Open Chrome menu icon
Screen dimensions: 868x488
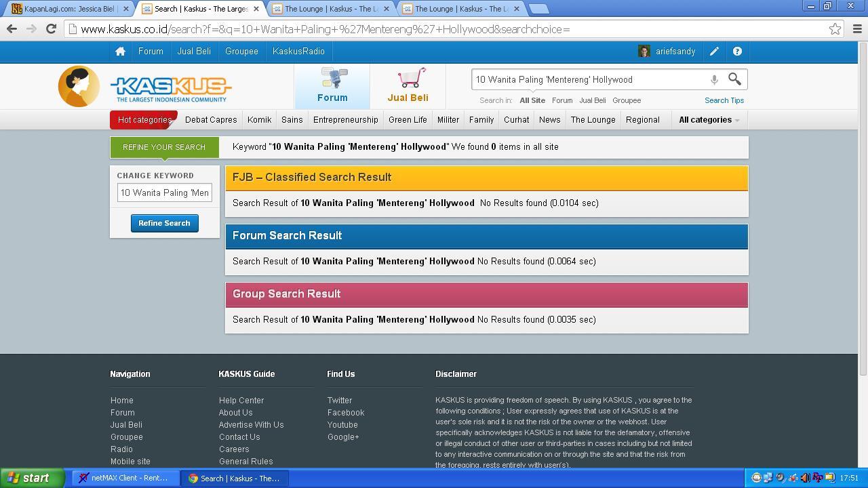point(857,29)
